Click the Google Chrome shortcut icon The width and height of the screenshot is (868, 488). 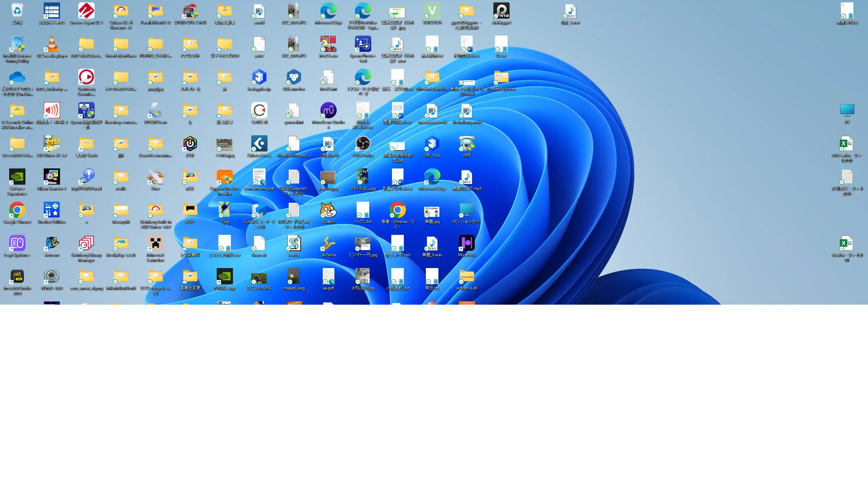point(17,210)
